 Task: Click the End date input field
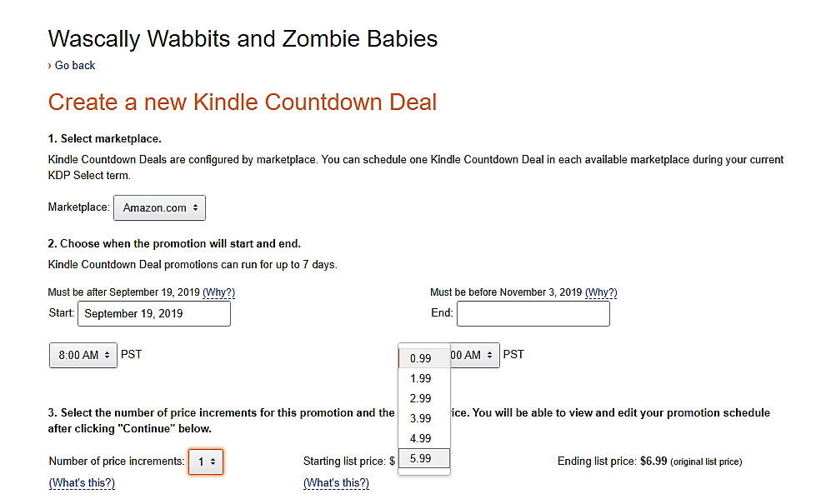(533, 314)
